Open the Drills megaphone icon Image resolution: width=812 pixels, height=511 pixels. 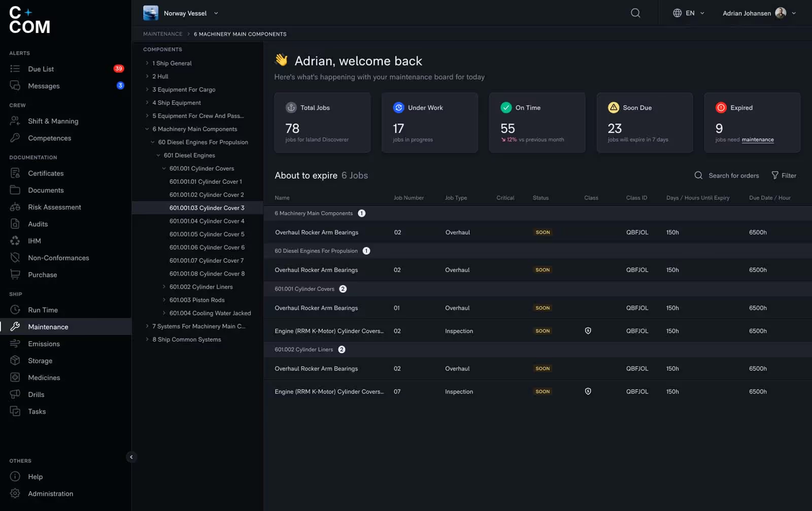click(x=15, y=394)
